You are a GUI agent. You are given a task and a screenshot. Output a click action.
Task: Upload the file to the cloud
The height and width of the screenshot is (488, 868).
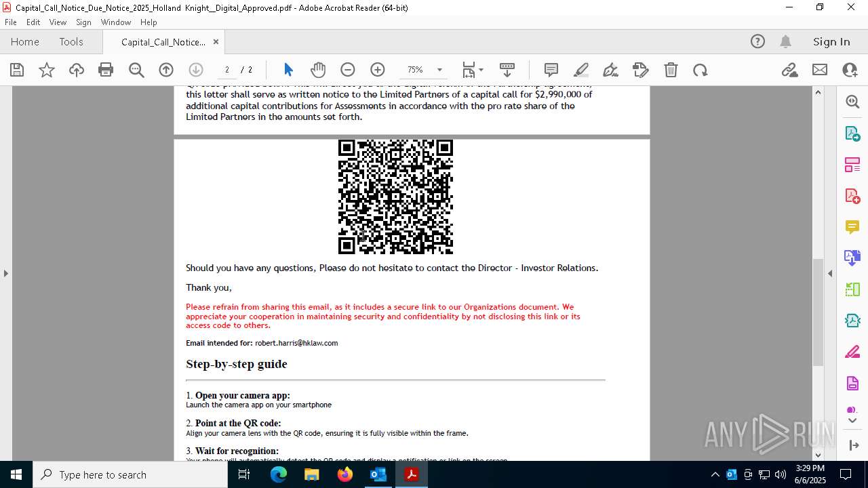point(77,70)
